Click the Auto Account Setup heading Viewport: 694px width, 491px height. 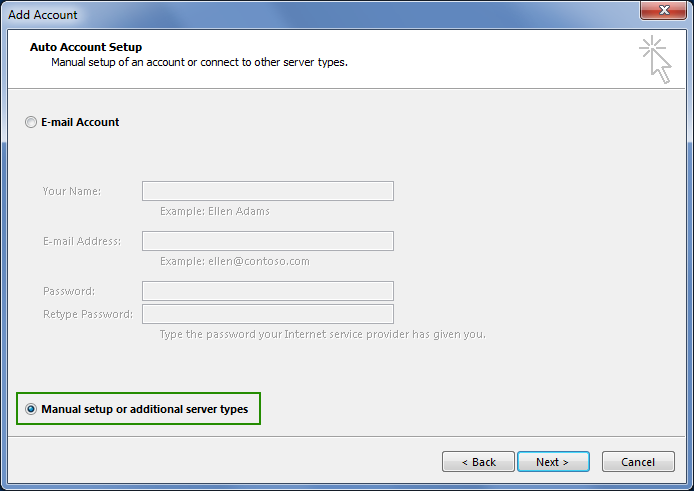(86, 47)
